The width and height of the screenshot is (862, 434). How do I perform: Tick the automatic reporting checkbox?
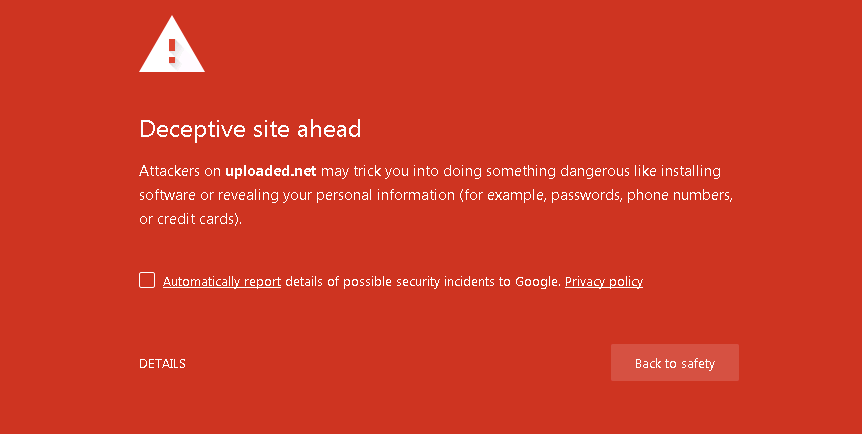pyautogui.click(x=147, y=280)
